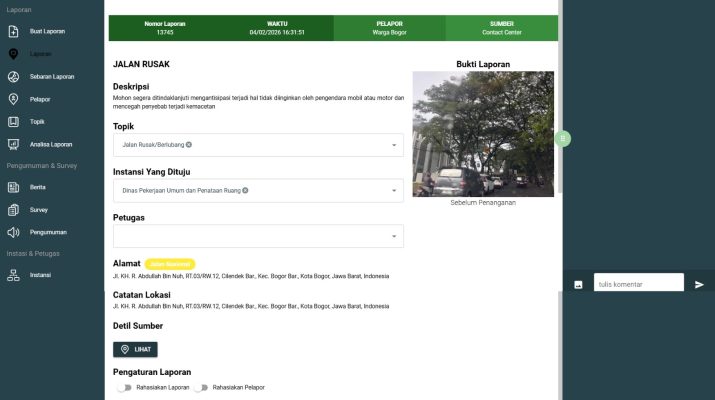Screen dimensions: 715x400
Task: Open the Pengumuman megaphone icon
Action: click(x=13, y=232)
